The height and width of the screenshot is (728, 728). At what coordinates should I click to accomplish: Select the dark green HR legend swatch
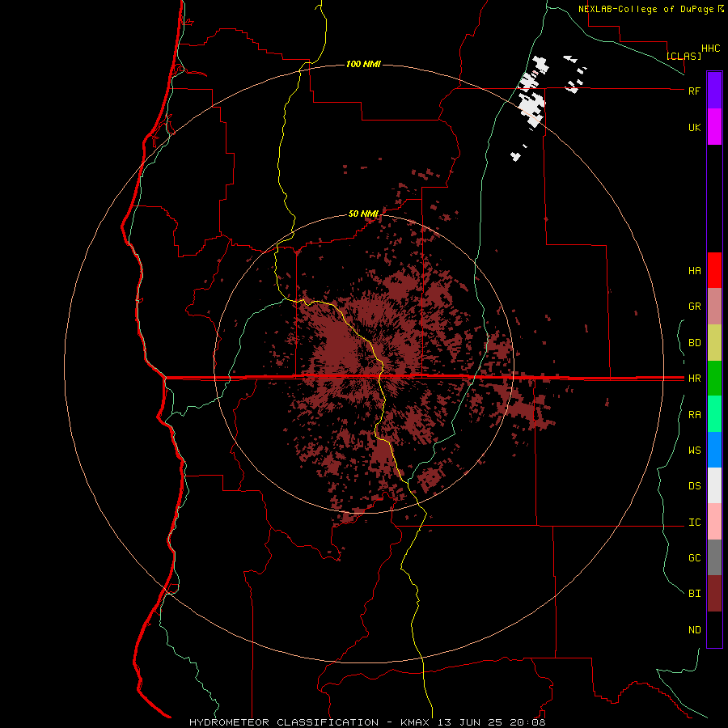(714, 378)
